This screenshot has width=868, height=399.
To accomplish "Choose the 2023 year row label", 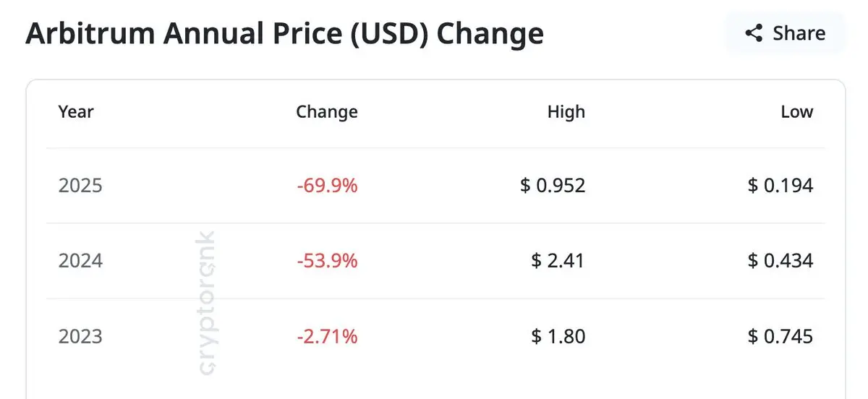I will click(80, 336).
